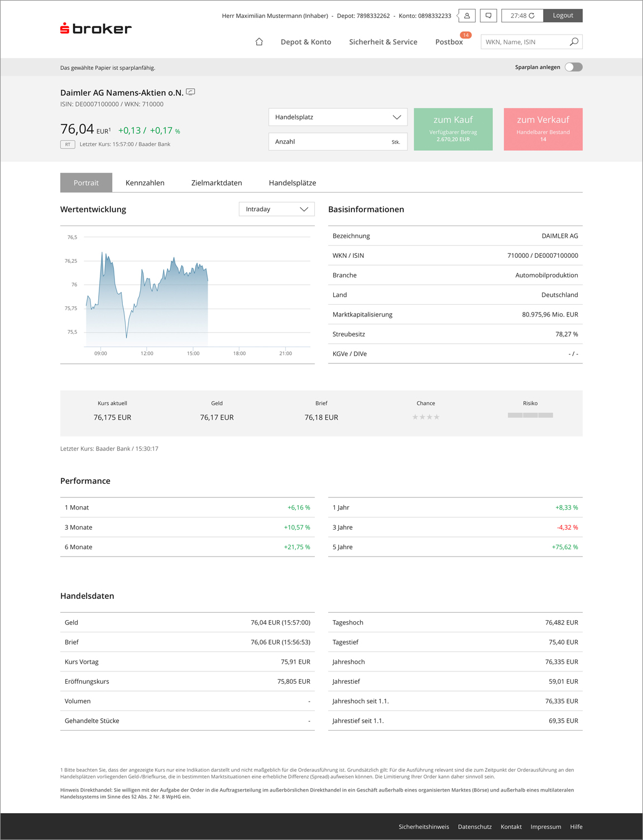Go to home via house icon
This screenshot has width=643, height=840.
[259, 42]
